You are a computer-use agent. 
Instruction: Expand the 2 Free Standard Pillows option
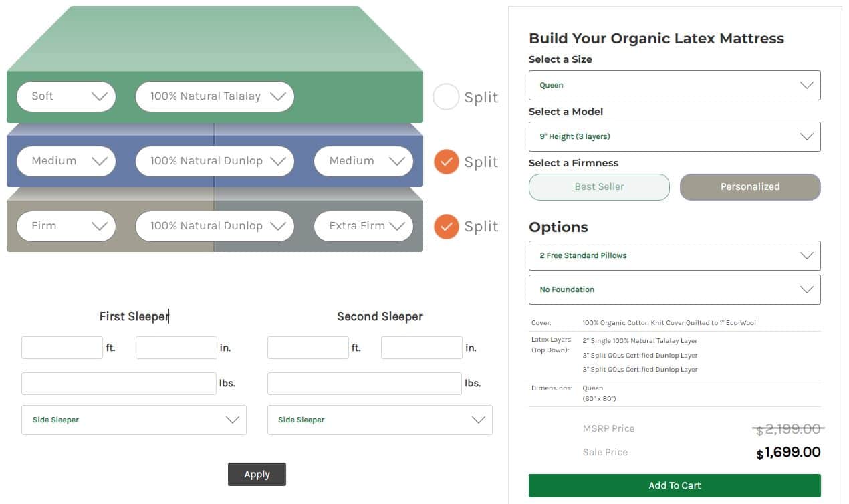pyautogui.click(x=675, y=255)
